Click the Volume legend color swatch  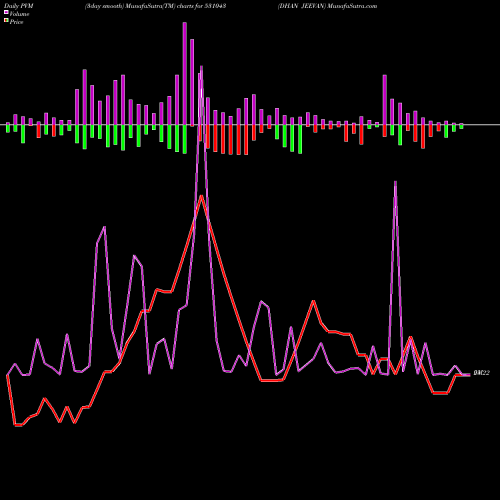tap(6, 12)
